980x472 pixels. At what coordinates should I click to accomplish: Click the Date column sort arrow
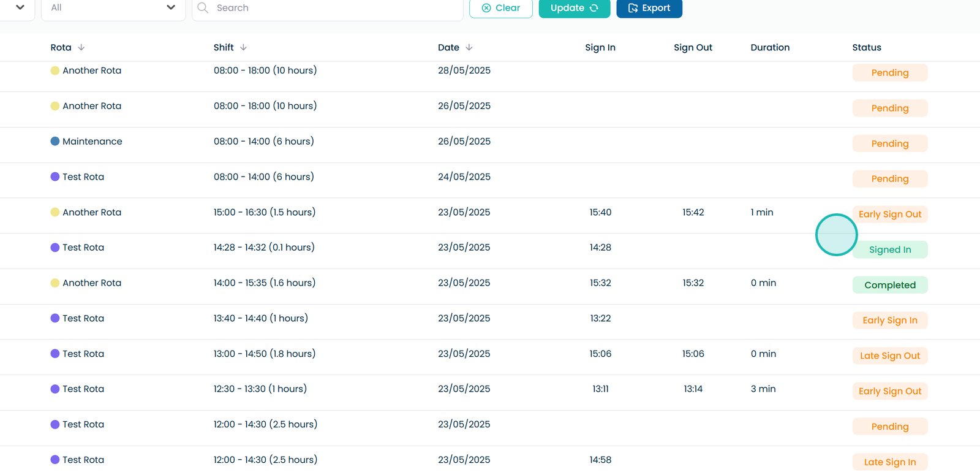click(469, 47)
